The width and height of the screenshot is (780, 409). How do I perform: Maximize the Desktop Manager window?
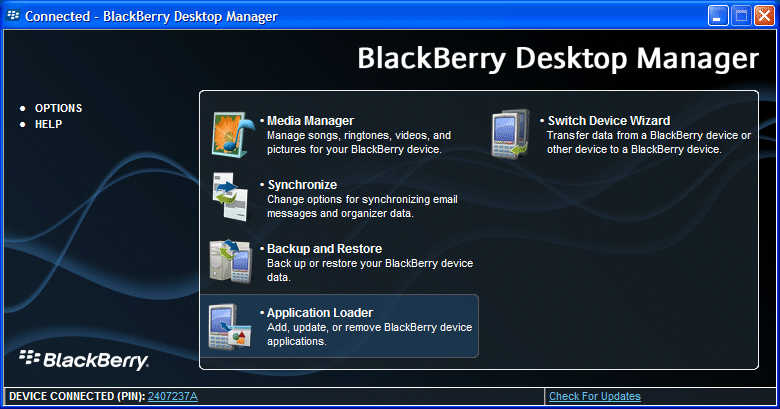[x=741, y=16]
